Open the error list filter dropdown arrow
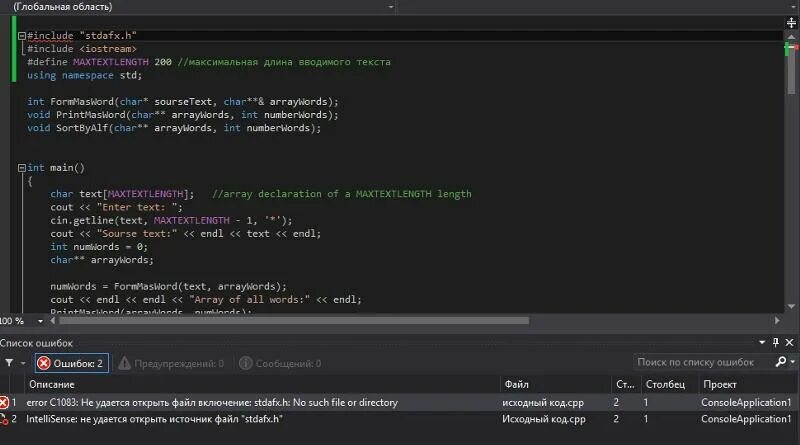The image size is (800, 445). tap(23, 363)
